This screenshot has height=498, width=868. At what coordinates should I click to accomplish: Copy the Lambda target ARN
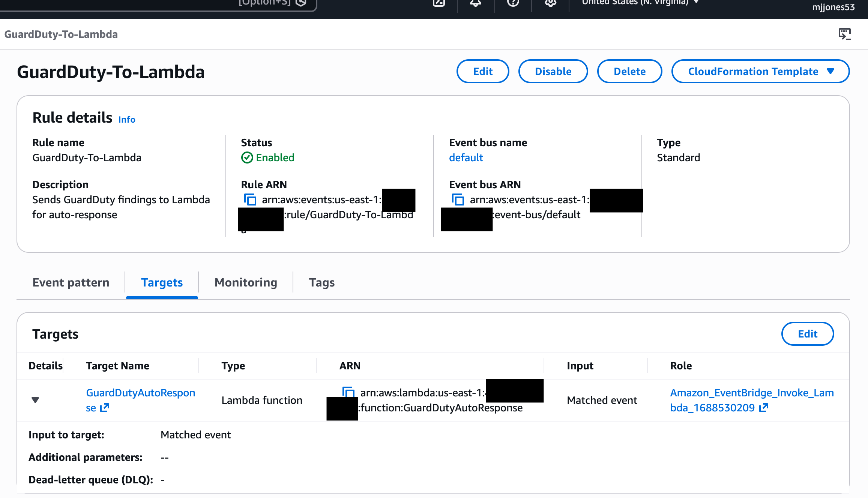(348, 392)
